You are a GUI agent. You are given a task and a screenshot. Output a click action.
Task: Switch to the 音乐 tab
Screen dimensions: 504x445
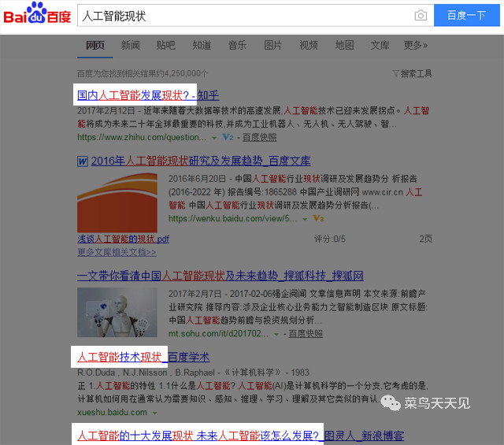coord(238,46)
